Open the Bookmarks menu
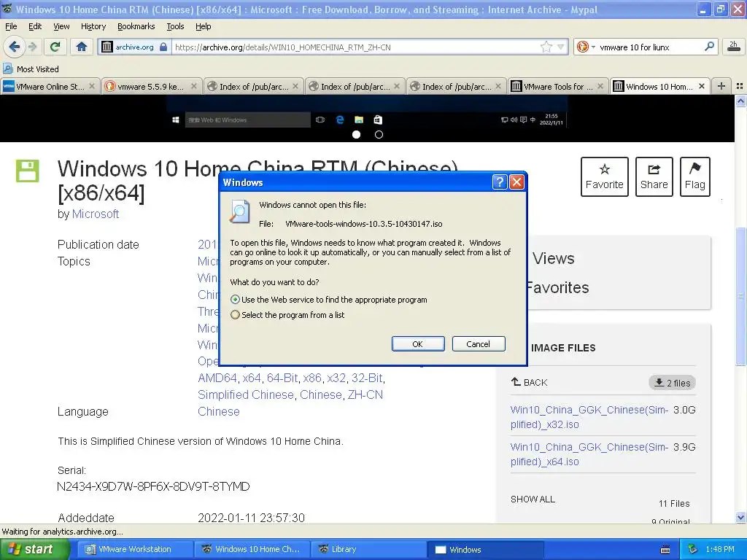Screen dimensions: 747x560 [x=136, y=26]
